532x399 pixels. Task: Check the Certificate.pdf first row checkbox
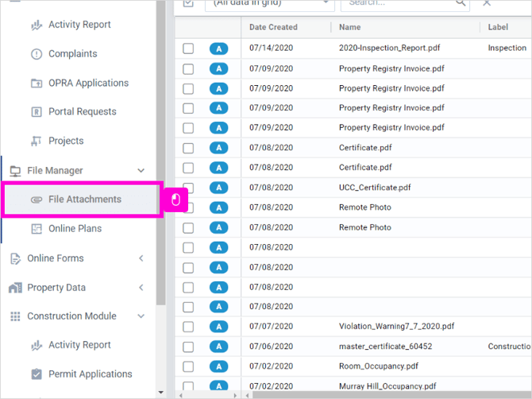click(188, 148)
